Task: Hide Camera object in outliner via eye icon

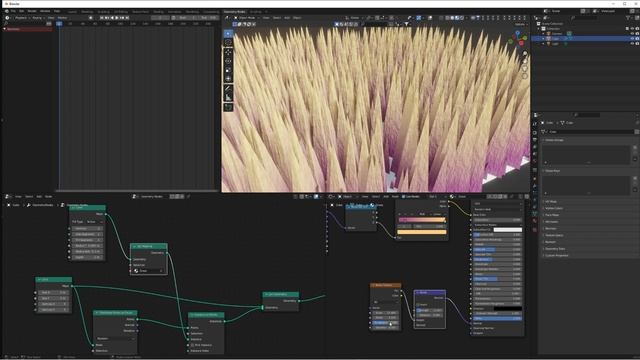Action: 632,33
